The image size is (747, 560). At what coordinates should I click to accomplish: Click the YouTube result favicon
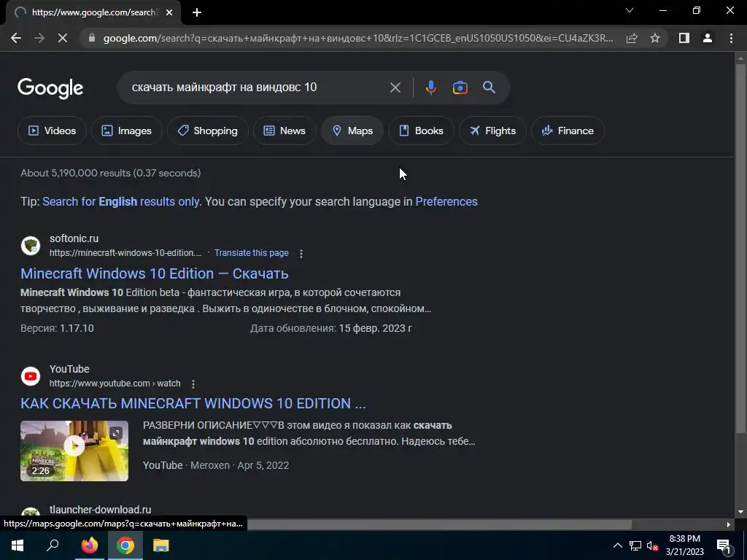tap(31, 376)
